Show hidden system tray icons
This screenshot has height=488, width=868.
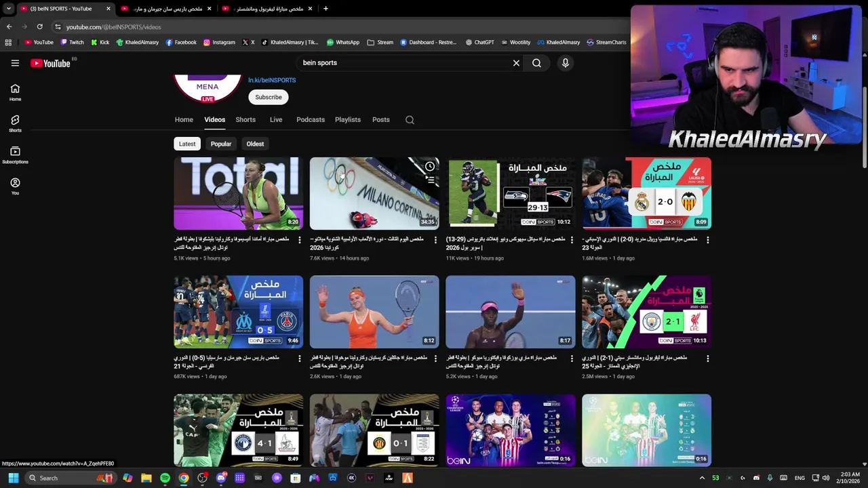702,479
